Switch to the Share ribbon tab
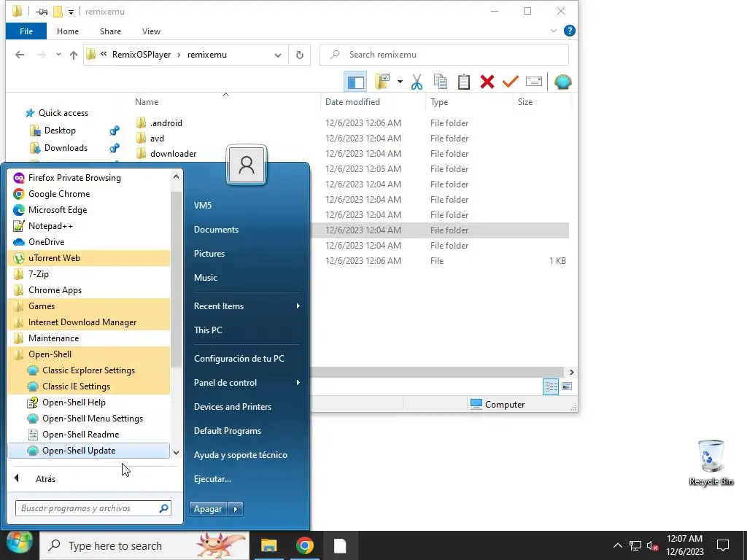This screenshot has width=747, height=560. pos(110,31)
